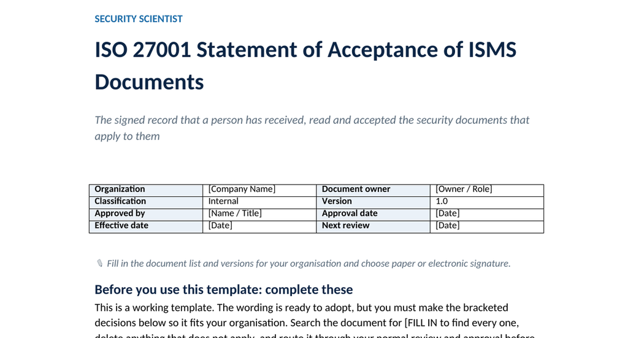Click the Effective date label cell
Viewport: 644px width, 338px height.
(x=146, y=227)
